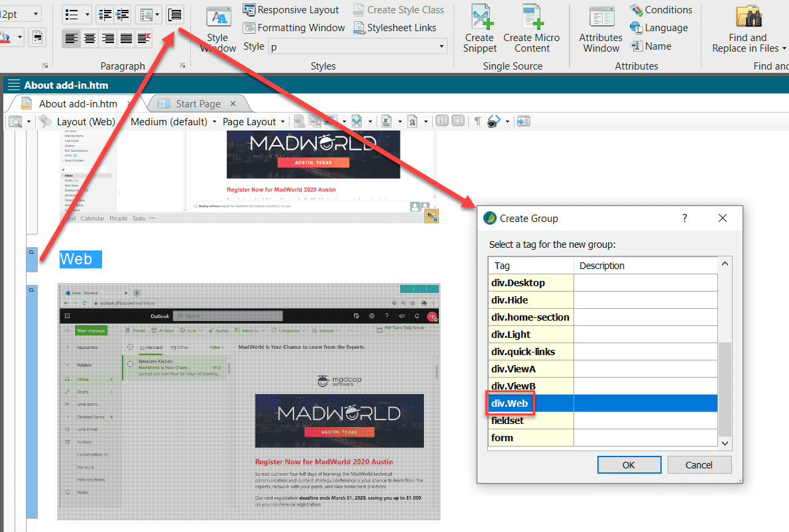Click the preview magnifier icon in editor toolbar

tap(16, 122)
